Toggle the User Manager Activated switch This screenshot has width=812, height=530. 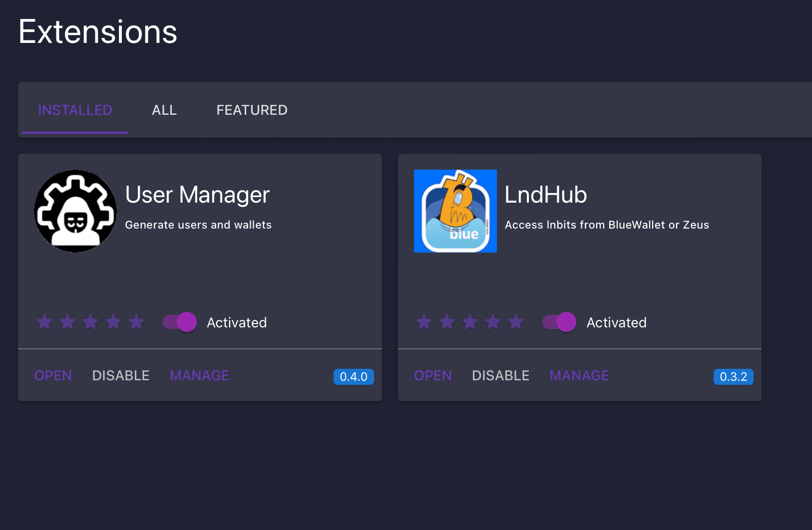coord(180,322)
